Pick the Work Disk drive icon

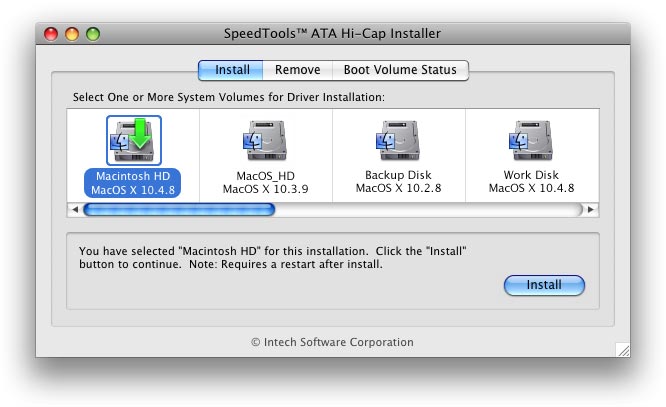pos(530,141)
